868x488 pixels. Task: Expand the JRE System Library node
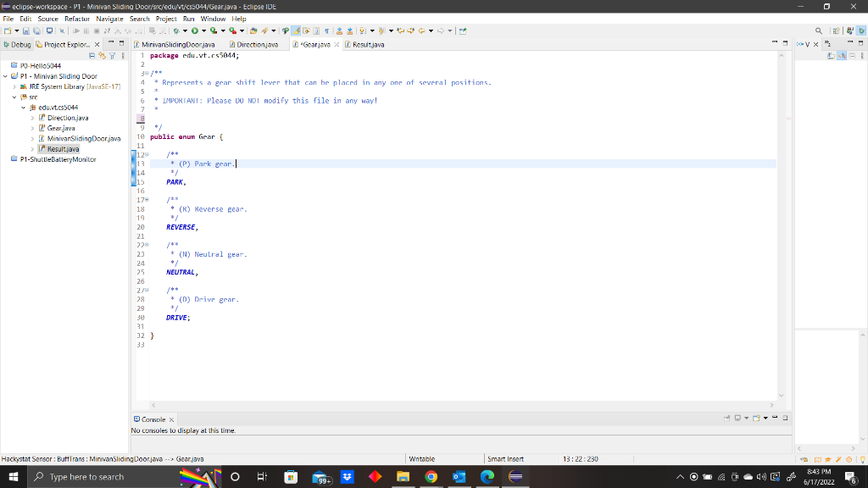click(16, 86)
